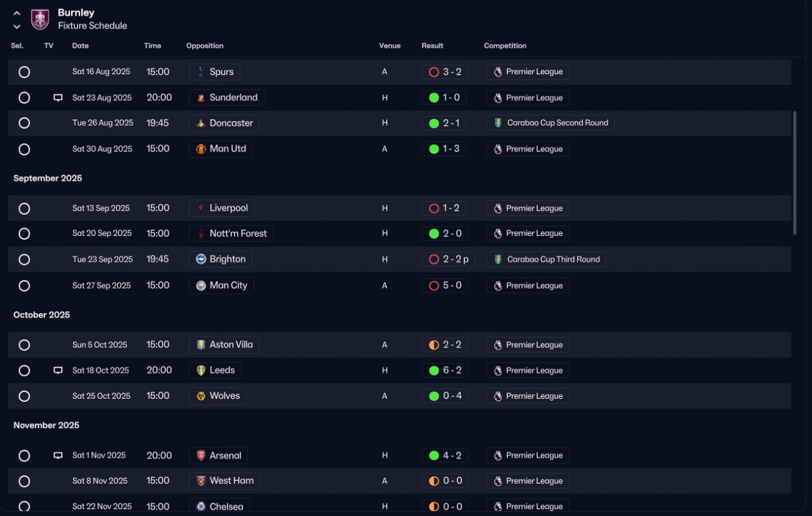
Task: Sort by the Result column header
Action: pos(433,46)
